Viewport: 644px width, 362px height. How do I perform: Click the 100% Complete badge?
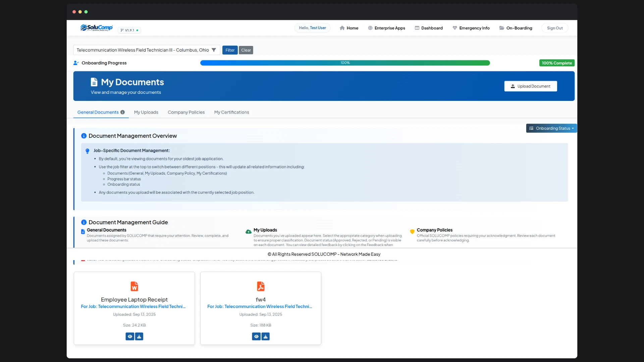(x=557, y=63)
